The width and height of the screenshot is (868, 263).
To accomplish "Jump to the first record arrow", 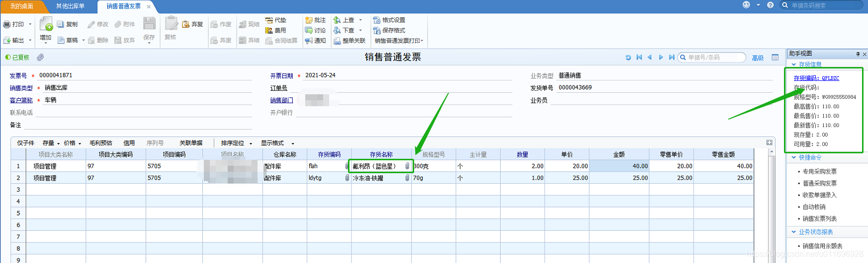I will point(639,58).
